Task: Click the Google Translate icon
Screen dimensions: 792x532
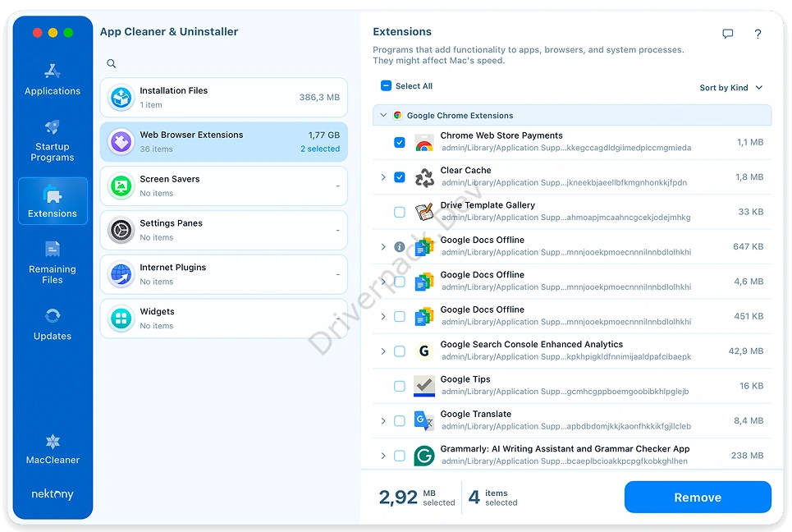Action: 424,420
